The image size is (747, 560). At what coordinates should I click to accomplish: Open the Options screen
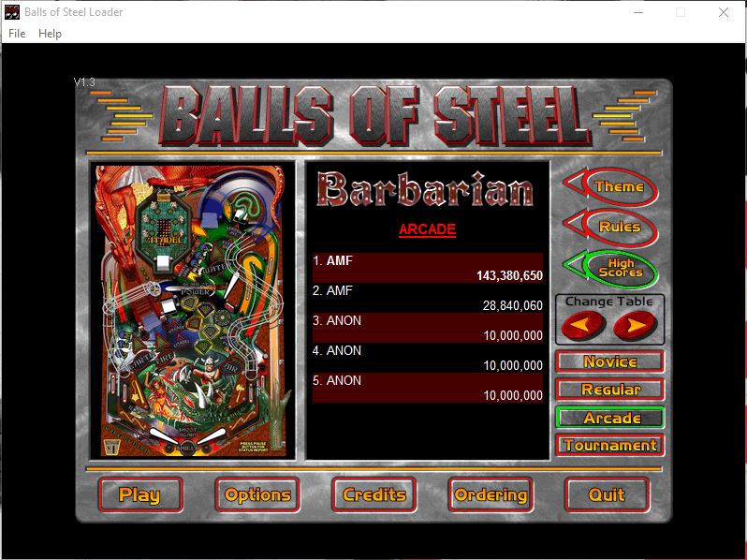257,495
